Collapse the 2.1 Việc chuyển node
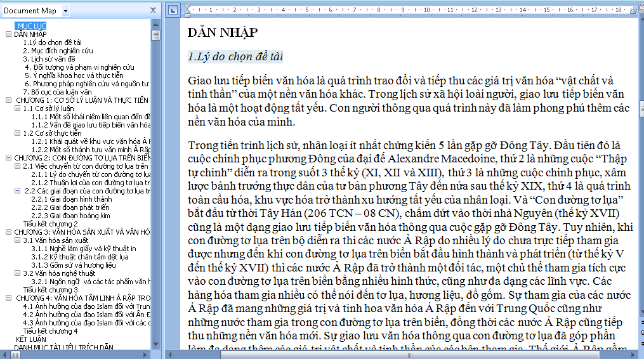The height and width of the screenshot is (359, 644). click(17, 166)
